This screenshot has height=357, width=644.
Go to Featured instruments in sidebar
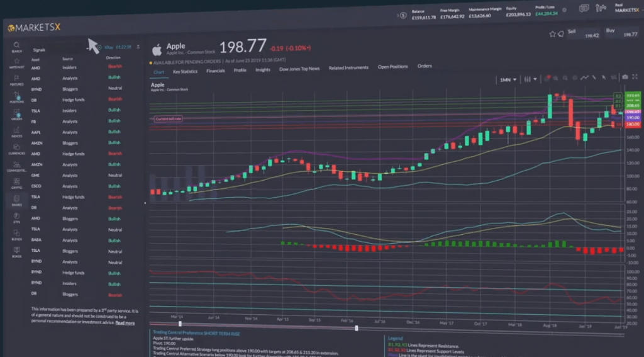16,81
